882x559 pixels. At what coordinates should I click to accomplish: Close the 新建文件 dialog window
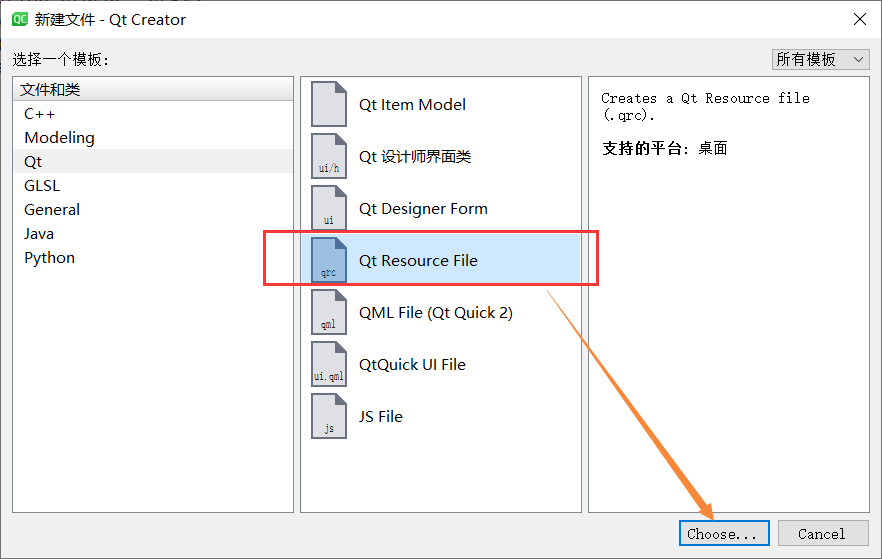(860, 19)
